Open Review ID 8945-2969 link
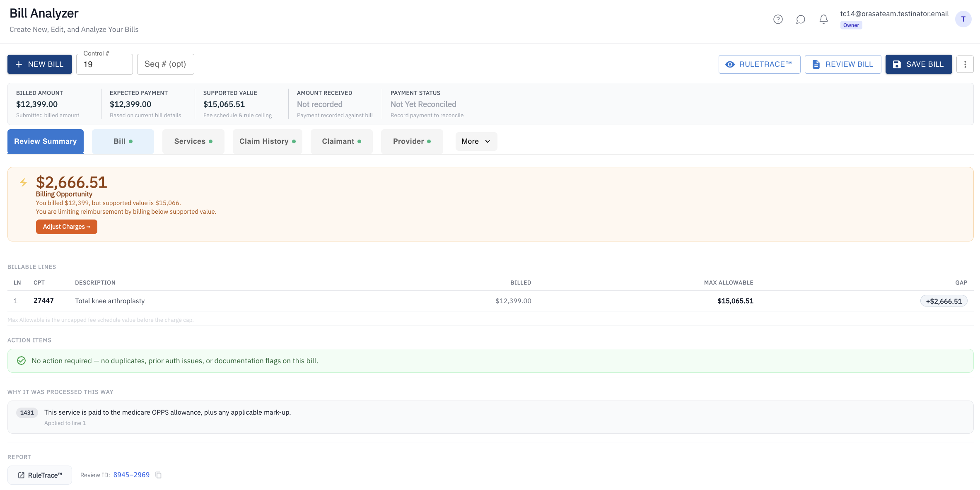The width and height of the screenshot is (980, 490). [x=131, y=475]
